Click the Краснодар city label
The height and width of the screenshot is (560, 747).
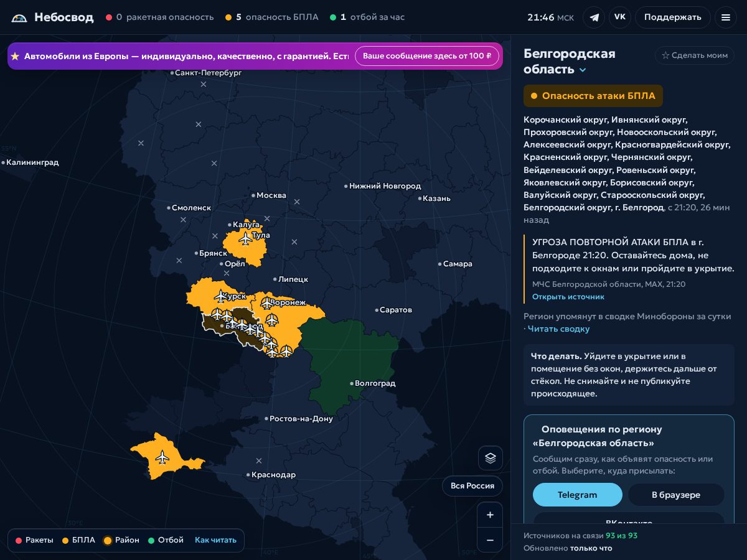(273, 475)
